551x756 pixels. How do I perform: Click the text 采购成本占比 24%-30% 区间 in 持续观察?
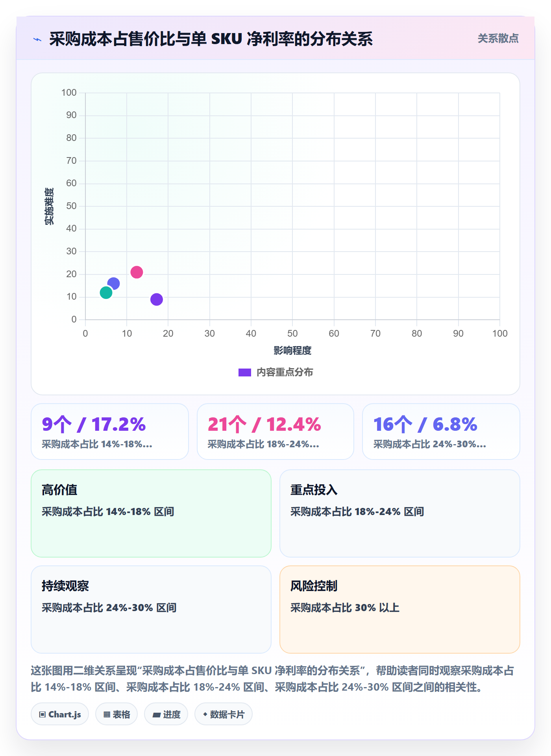[109, 608]
